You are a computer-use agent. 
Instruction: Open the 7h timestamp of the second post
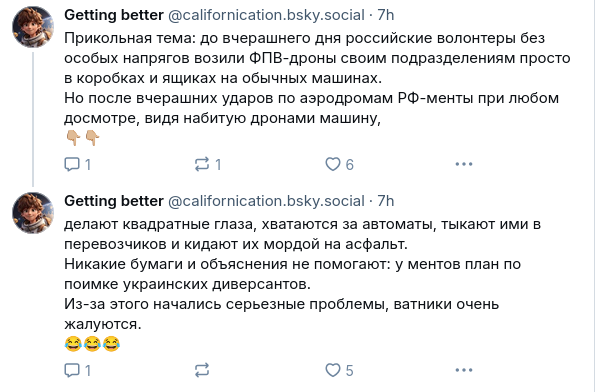pos(386,201)
